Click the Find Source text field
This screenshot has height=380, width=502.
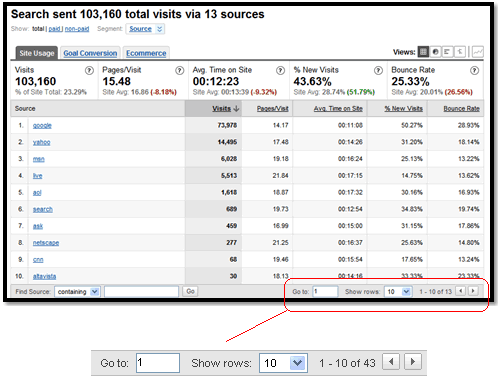pos(141,292)
